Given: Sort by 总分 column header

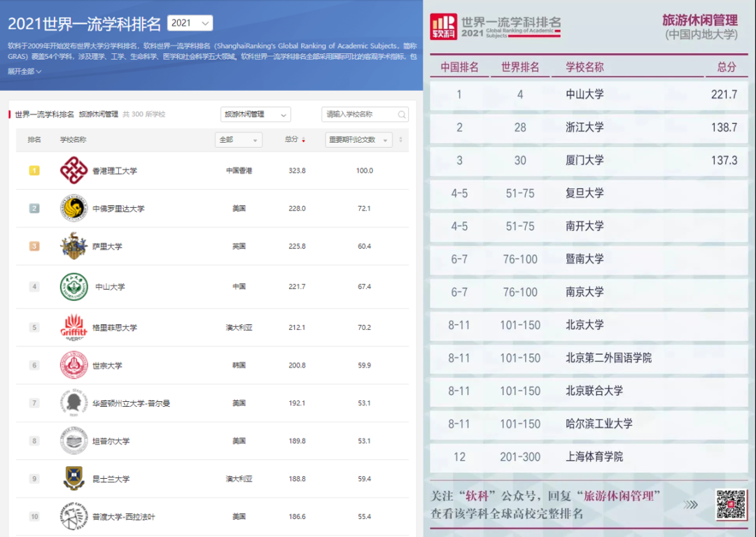Looking at the screenshot, I should pos(295,140).
